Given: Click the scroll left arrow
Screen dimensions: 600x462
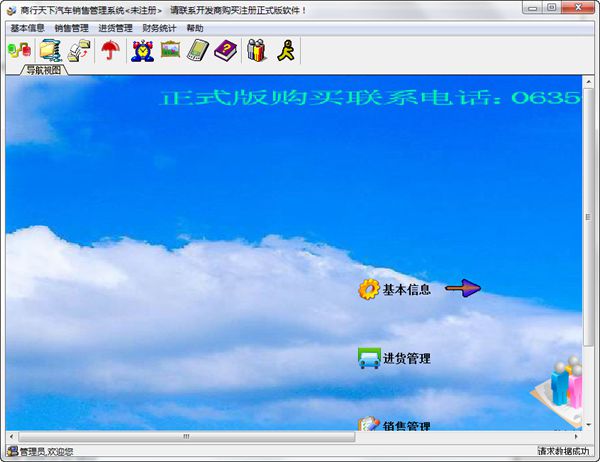Looking at the screenshot, I should [11, 436].
